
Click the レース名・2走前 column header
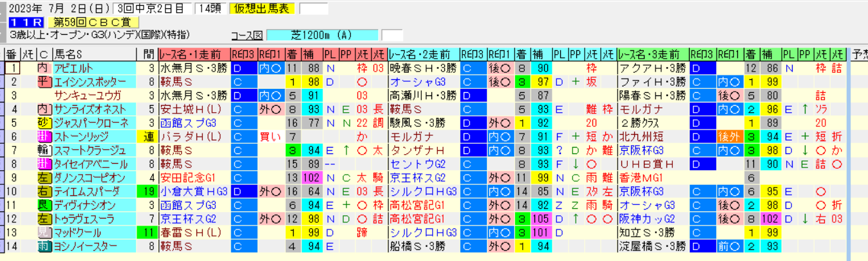(423, 54)
